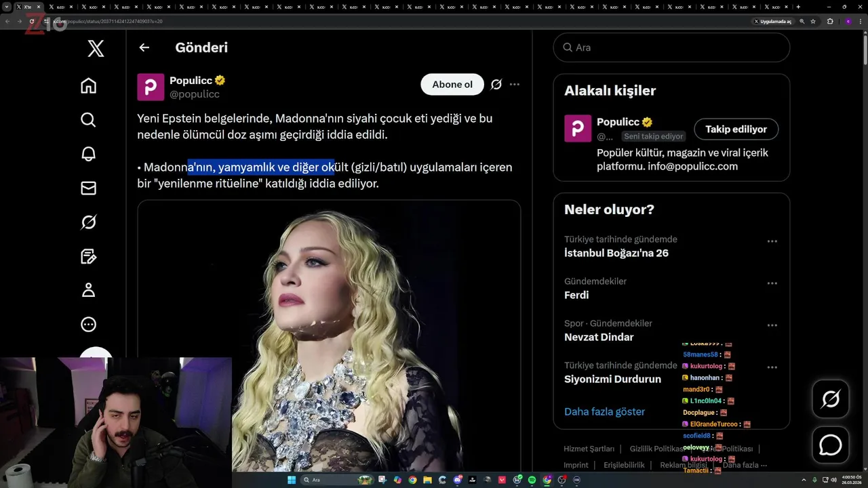Click the back arrow next to Gönderi
Screen dimensions: 868x488
144,47
